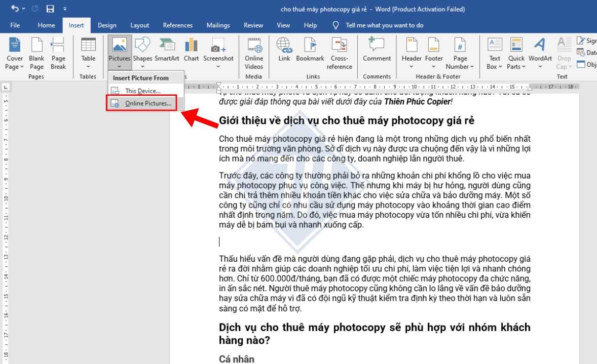597x364 pixels.
Task: Choose Online Pictures from the menu
Action: click(147, 104)
